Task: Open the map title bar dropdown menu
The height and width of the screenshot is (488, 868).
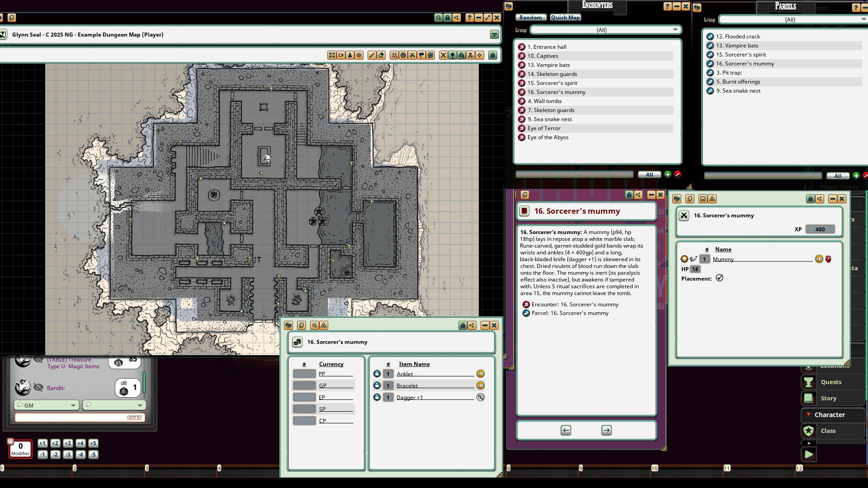Action: point(494,35)
